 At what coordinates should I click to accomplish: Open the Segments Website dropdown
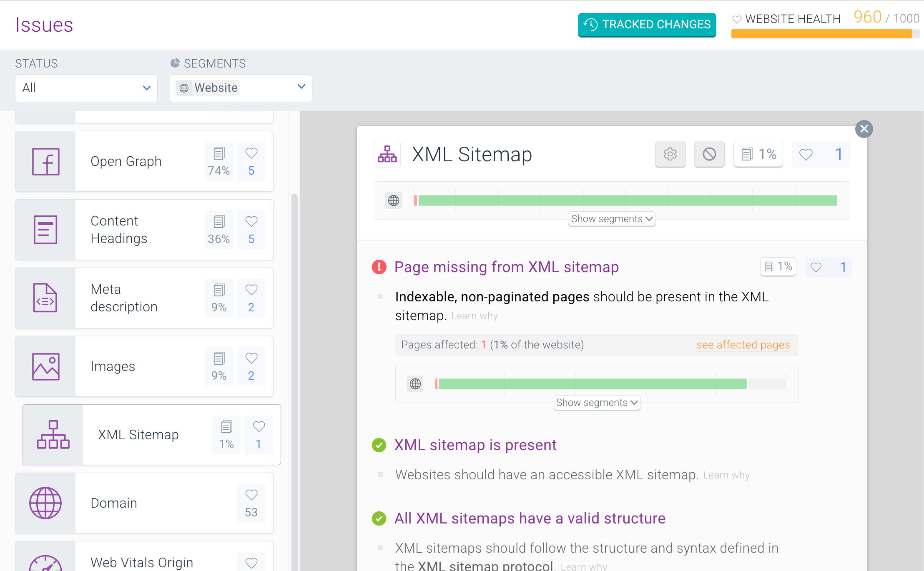pos(241,88)
